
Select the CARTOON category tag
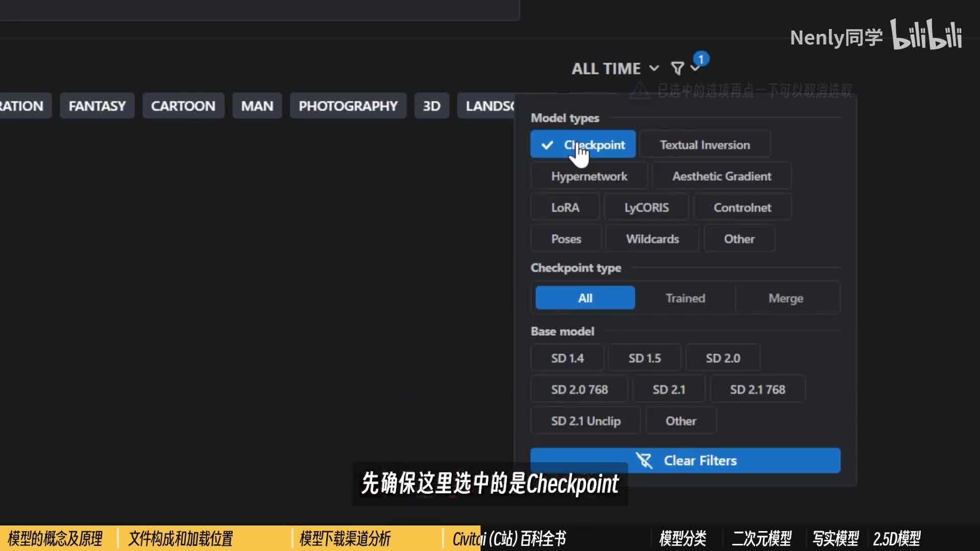(183, 106)
